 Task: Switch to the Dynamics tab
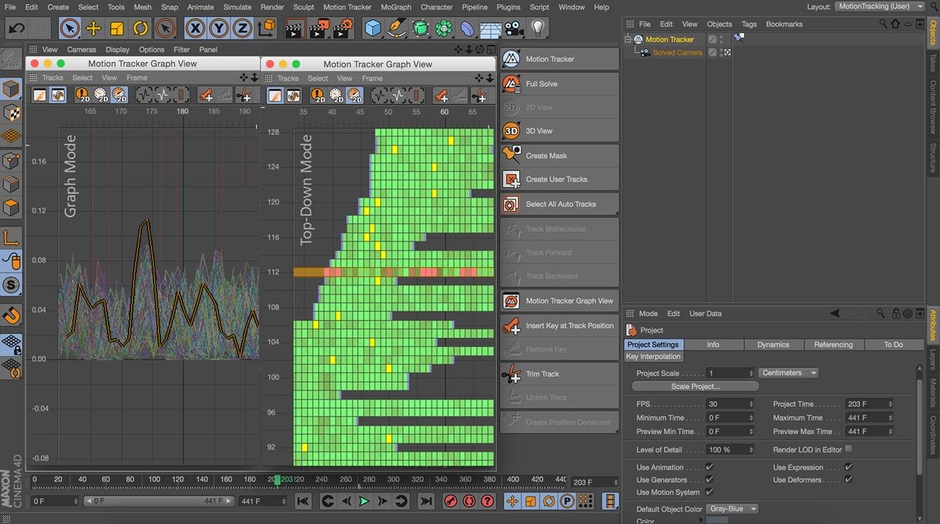click(x=773, y=344)
